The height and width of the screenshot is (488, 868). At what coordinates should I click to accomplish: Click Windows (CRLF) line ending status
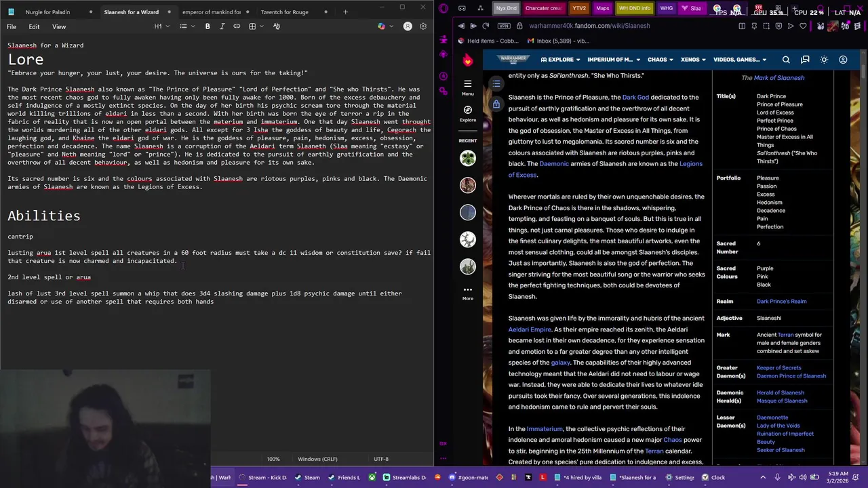(x=317, y=459)
